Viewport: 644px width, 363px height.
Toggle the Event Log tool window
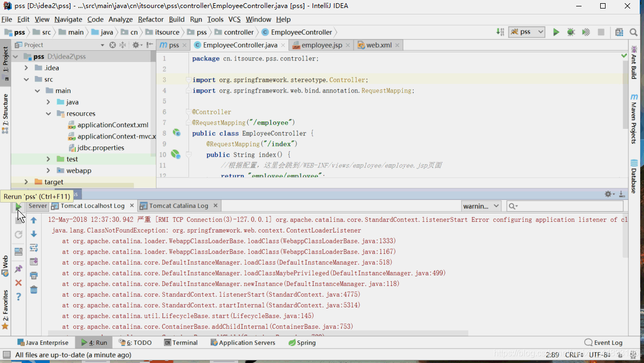tap(603, 343)
